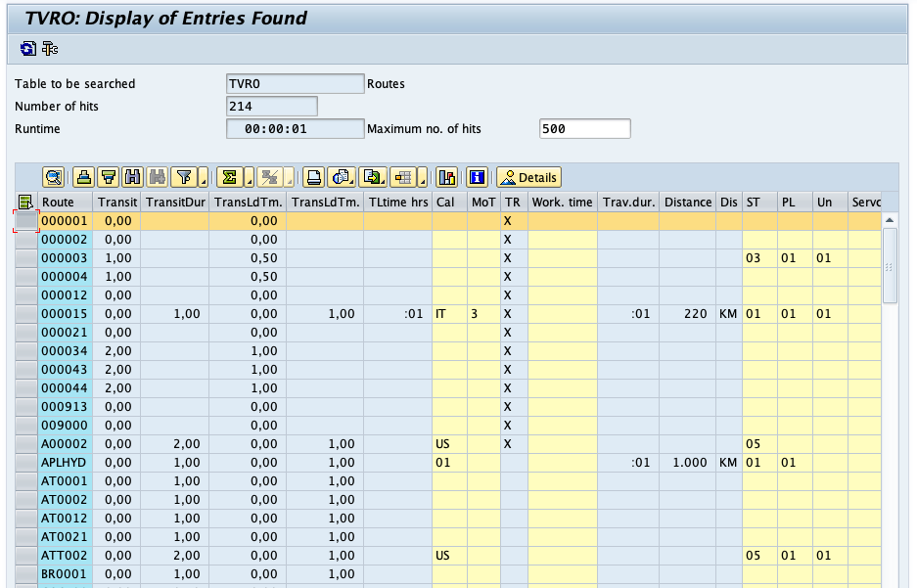Select row 000003 using its row selector
The width and height of the screenshot is (917, 588).
25,257
